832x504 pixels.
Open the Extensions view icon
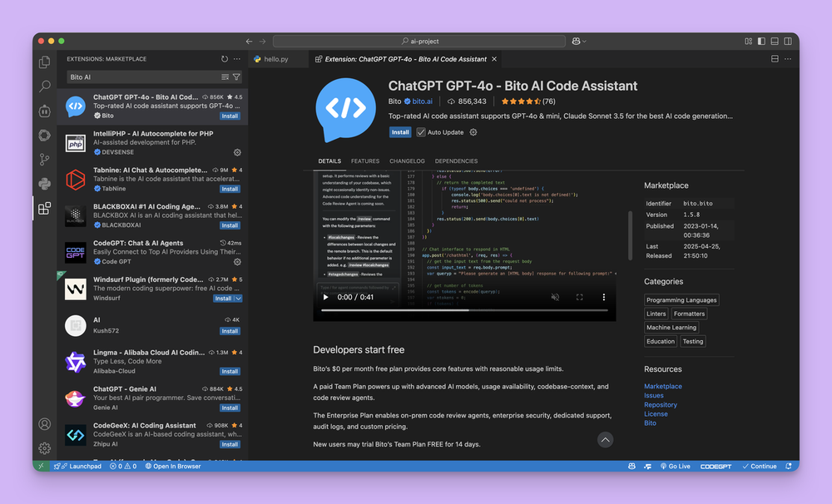[x=44, y=208]
